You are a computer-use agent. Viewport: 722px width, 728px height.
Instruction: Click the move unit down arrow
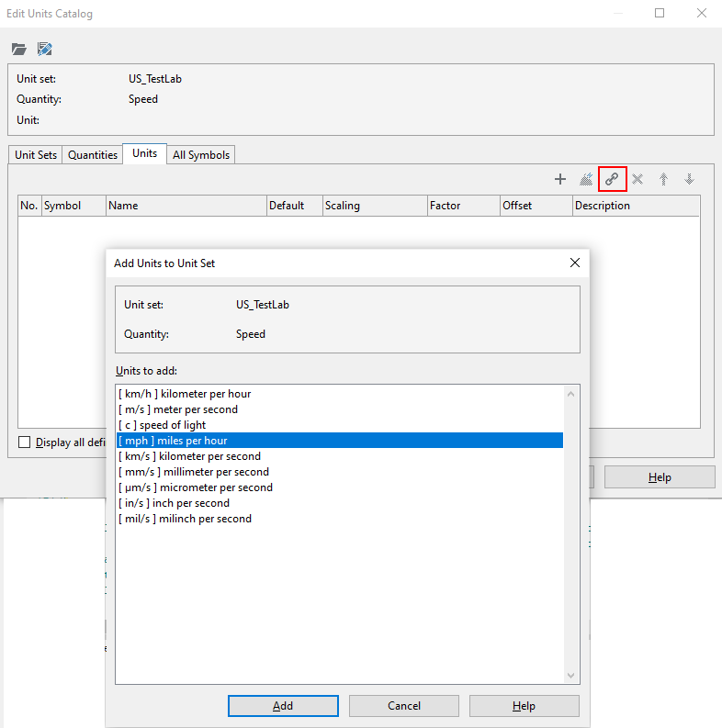pyautogui.click(x=689, y=179)
